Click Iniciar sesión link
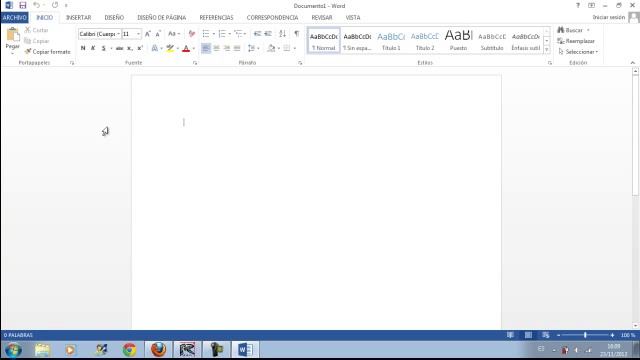Image resolution: width=640 pixels, height=360 pixels. point(609,17)
